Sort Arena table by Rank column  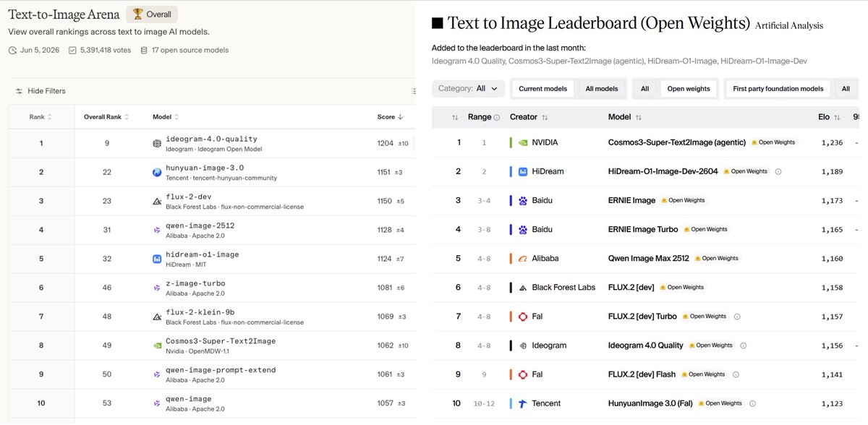tap(41, 117)
